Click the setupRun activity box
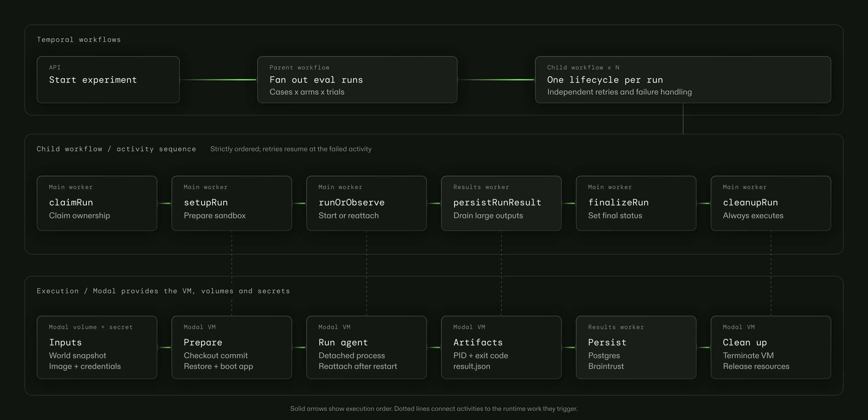Viewport: 868px width, 420px height. [232, 203]
